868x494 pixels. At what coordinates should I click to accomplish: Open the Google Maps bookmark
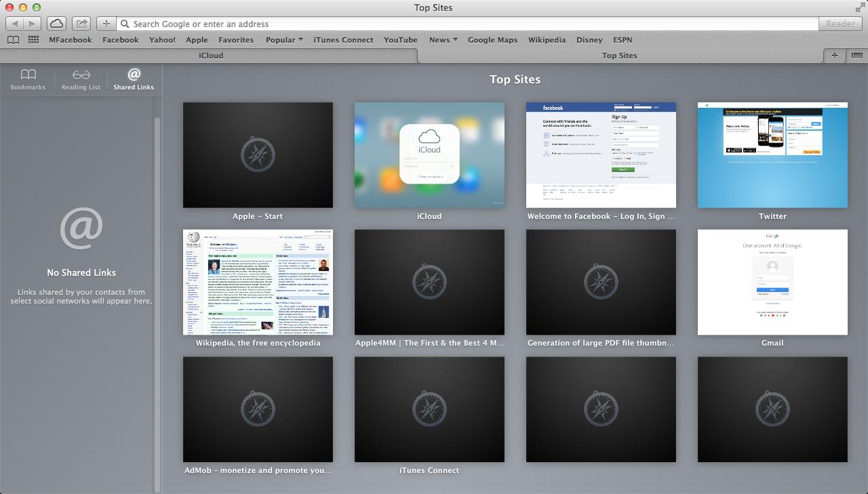(492, 40)
